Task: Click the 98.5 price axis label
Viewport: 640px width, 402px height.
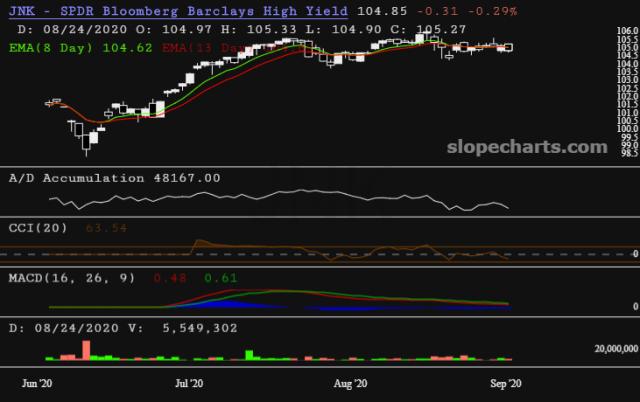Action: (x=629, y=153)
